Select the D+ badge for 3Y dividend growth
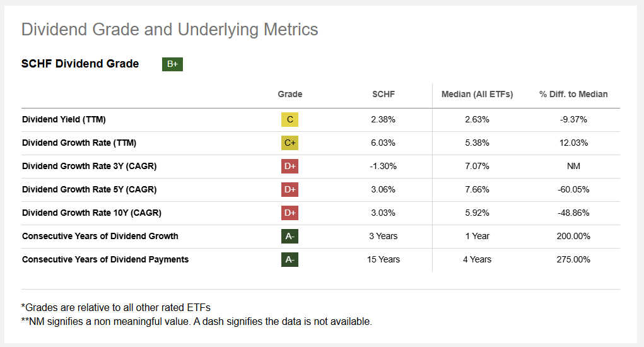The image size is (644, 347). (290, 166)
